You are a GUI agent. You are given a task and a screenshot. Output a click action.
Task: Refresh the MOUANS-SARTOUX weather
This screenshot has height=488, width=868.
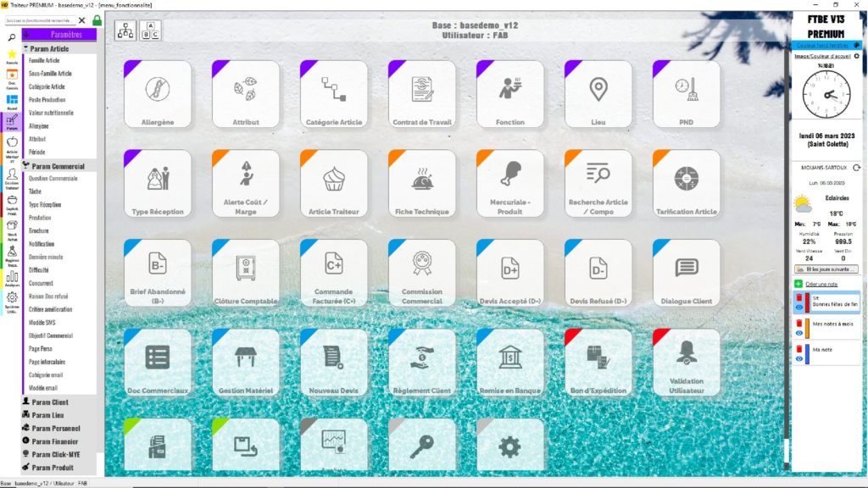coord(856,168)
